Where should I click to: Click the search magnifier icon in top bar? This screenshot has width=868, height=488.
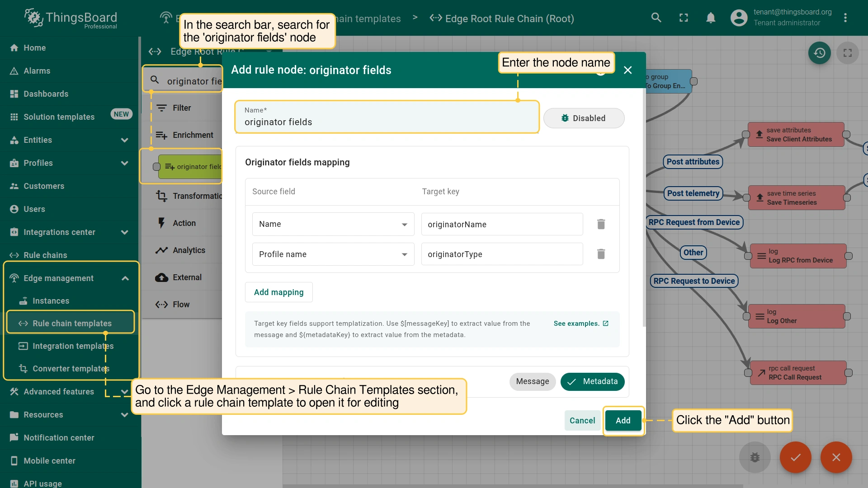656,18
